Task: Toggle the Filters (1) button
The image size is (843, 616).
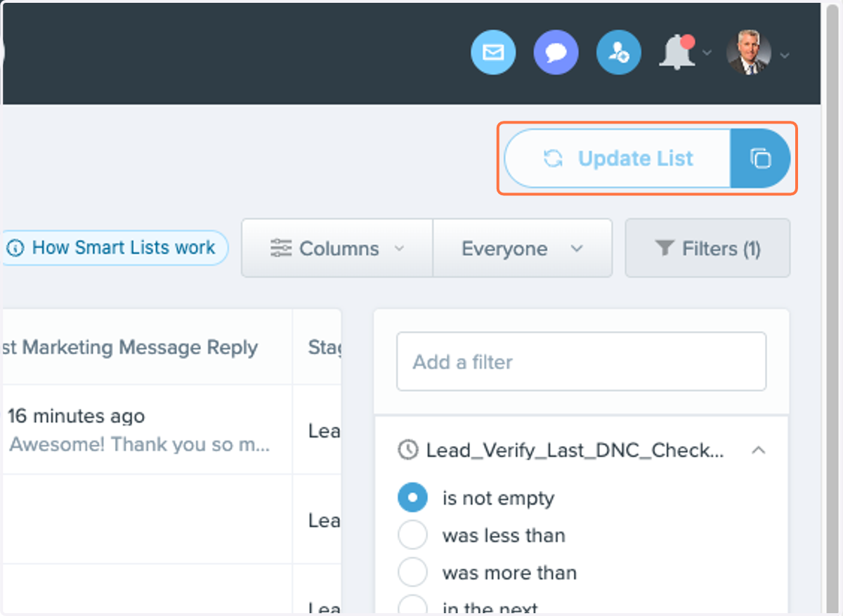Action: 707,249
